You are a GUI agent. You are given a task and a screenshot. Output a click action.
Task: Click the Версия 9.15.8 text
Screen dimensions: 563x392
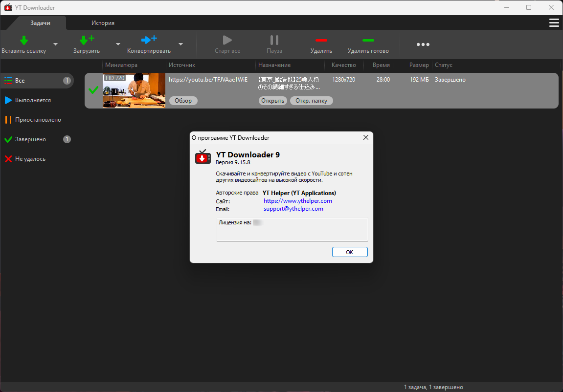tap(233, 162)
